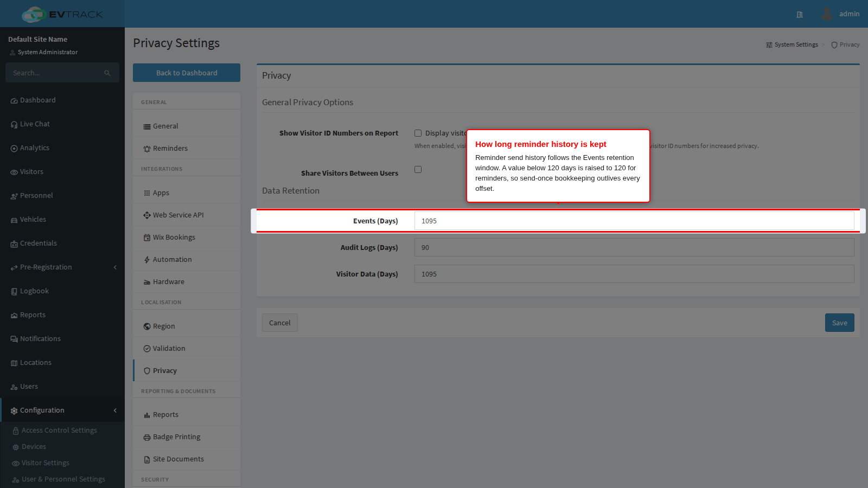
Task: Expand the Pre-Registration submenu chevron
Action: point(115,267)
